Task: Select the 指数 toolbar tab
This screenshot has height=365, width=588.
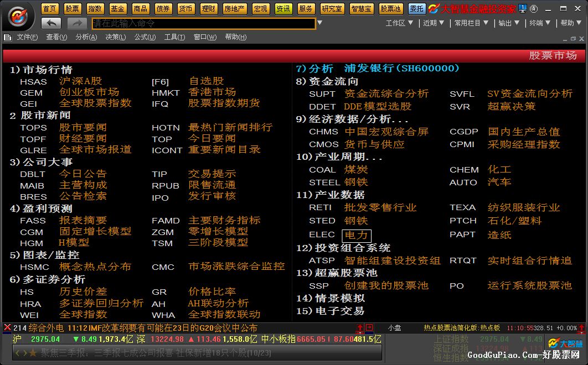Action: [95, 9]
